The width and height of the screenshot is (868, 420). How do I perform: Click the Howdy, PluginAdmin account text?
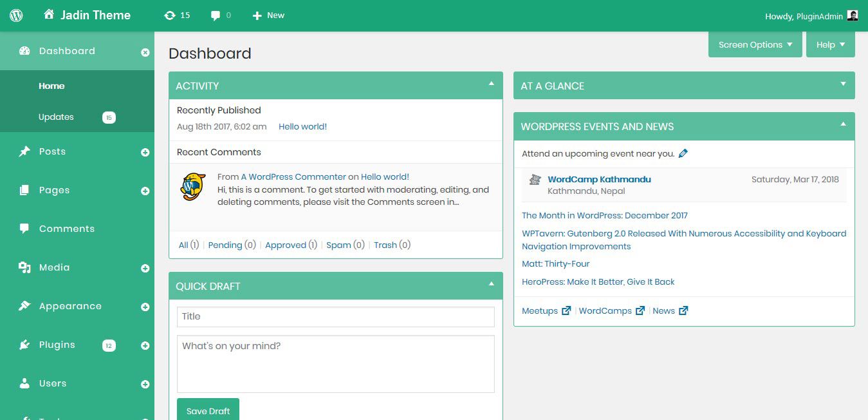(804, 16)
